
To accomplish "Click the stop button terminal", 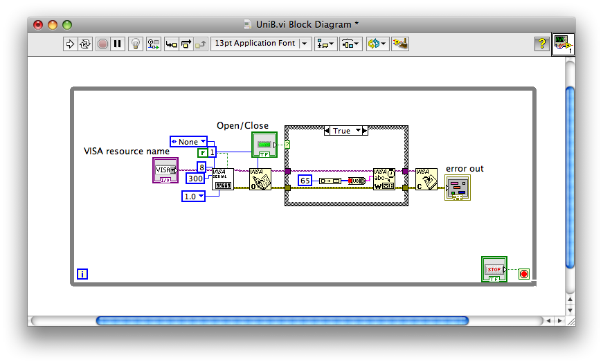I will click(494, 269).
